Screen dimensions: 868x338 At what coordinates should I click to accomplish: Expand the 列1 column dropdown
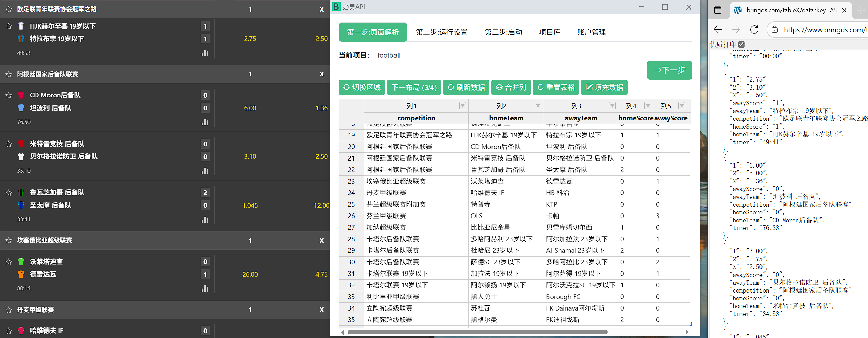(462, 106)
